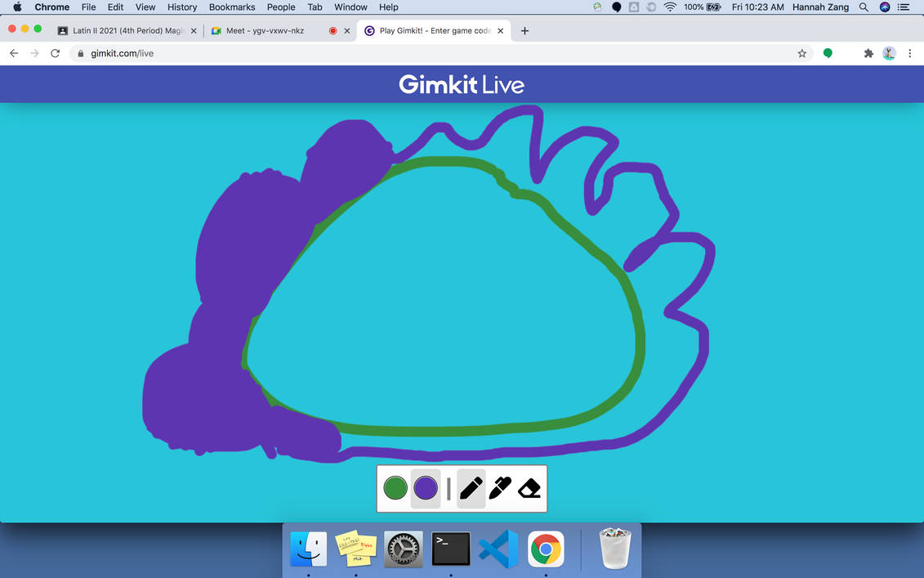Image resolution: width=924 pixels, height=578 pixels.
Task: Open Finder from the Dock
Action: (x=308, y=549)
